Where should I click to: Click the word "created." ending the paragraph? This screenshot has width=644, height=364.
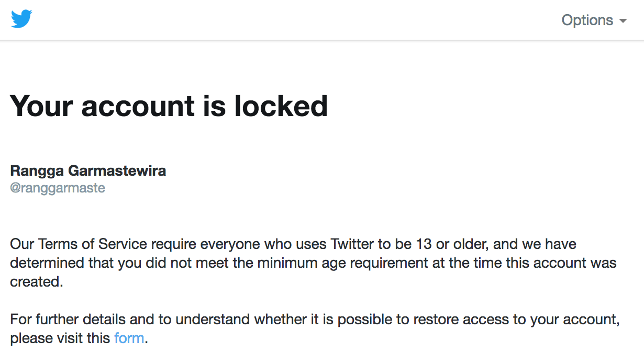pos(37,281)
